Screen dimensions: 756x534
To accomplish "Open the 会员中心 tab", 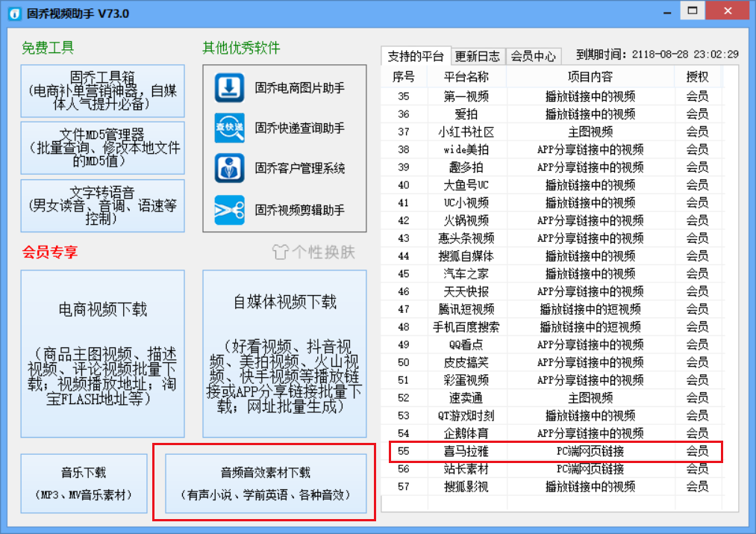I will pyautogui.click(x=533, y=57).
